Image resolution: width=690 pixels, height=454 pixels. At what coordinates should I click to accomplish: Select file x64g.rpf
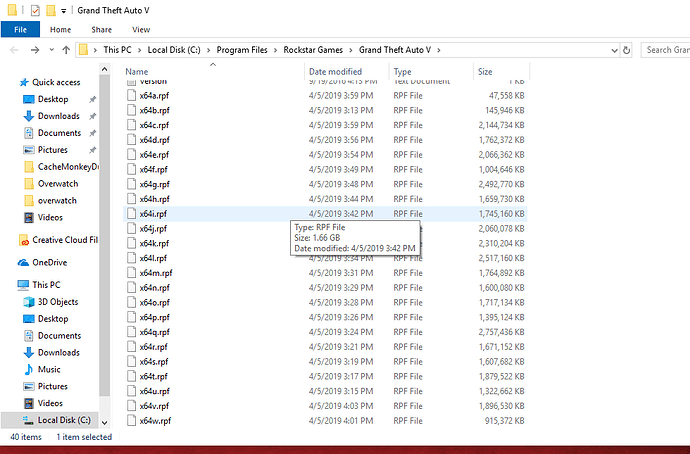coord(154,184)
